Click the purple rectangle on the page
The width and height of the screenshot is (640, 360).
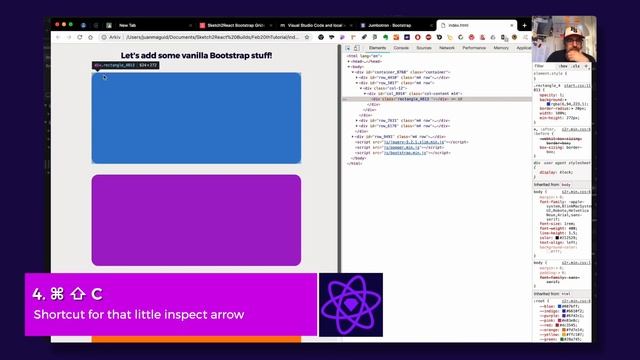click(196, 220)
